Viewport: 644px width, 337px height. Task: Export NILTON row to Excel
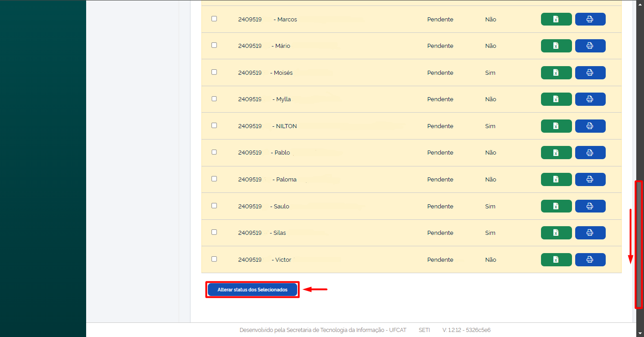click(556, 126)
